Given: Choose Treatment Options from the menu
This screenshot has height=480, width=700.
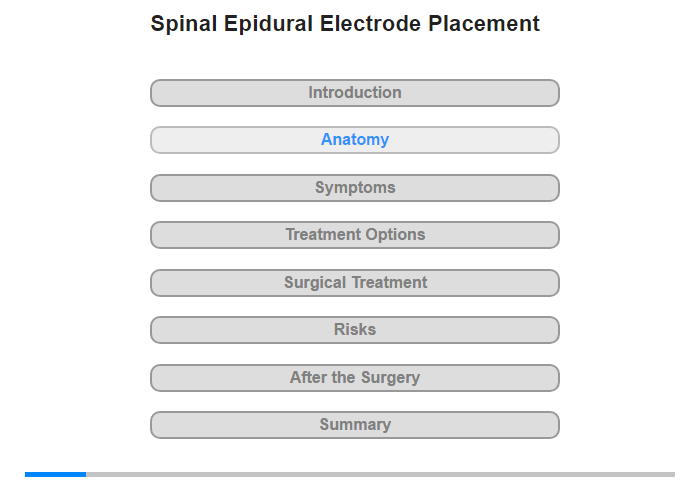Looking at the screenshot, I should [354, 235].
